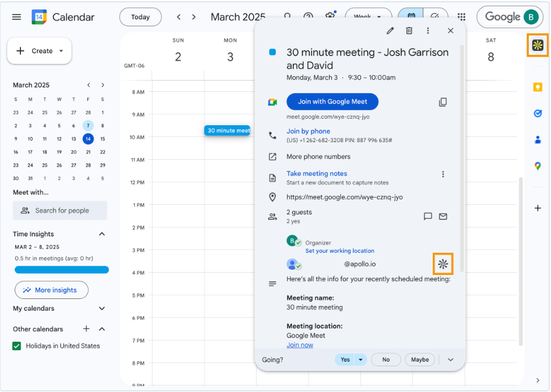Click Take meeting notes
This screenshot has height=392, width=551.
click(317, 174)
